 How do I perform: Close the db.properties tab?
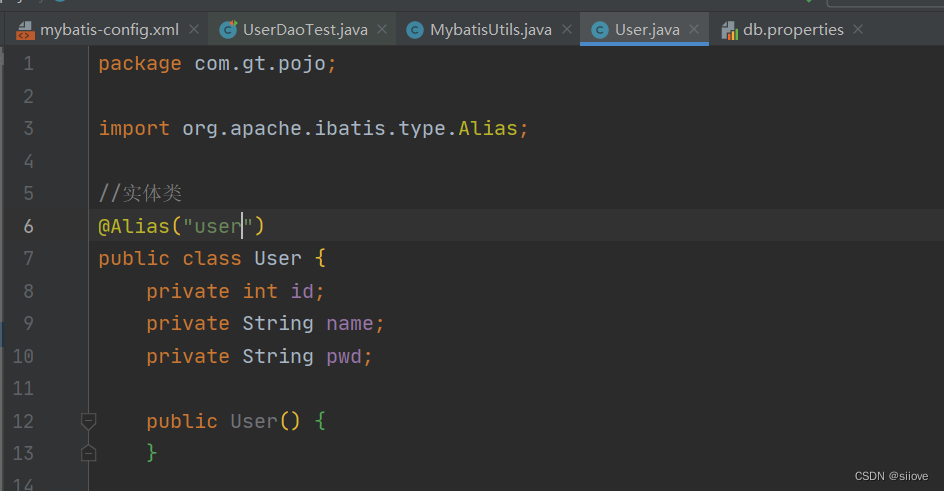[858, 29]
